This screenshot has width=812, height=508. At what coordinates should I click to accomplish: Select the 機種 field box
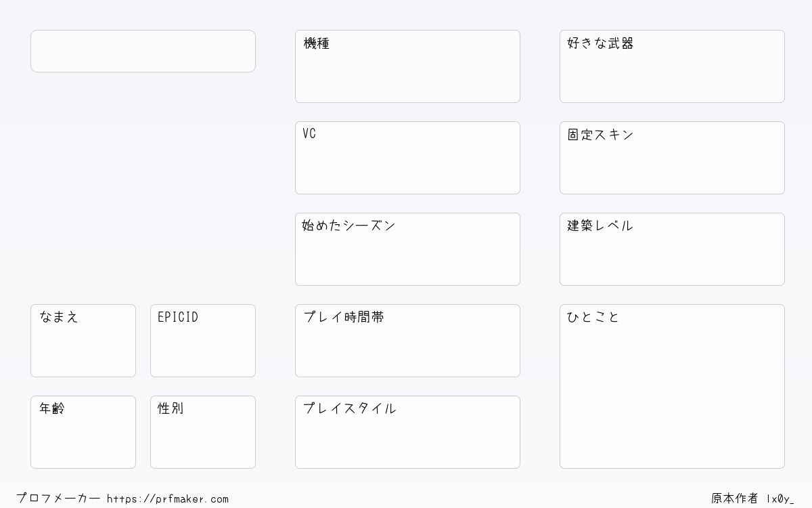(x=407, y=66)
